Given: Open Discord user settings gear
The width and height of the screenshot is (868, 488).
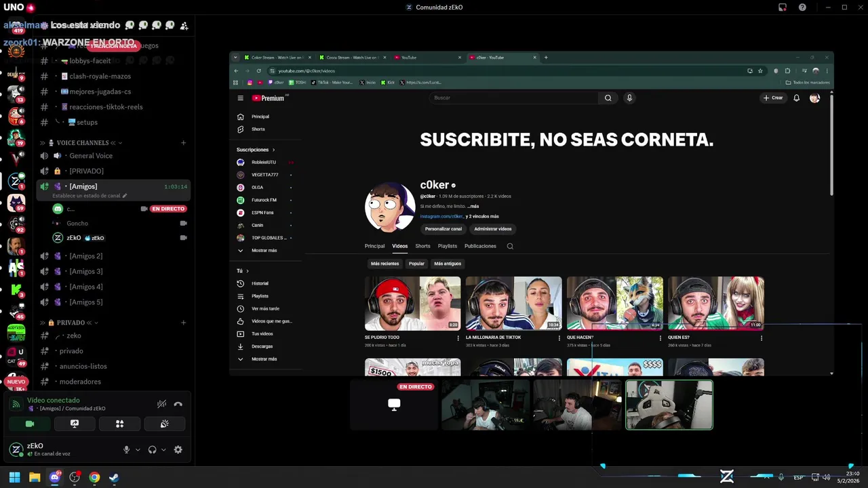Looking at the screenshot, I should pos(178,449).
